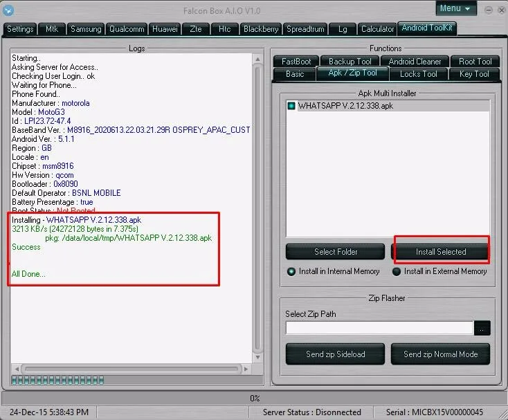
Task: Minimize the Falcon Box window
Action: click(488, 10)
